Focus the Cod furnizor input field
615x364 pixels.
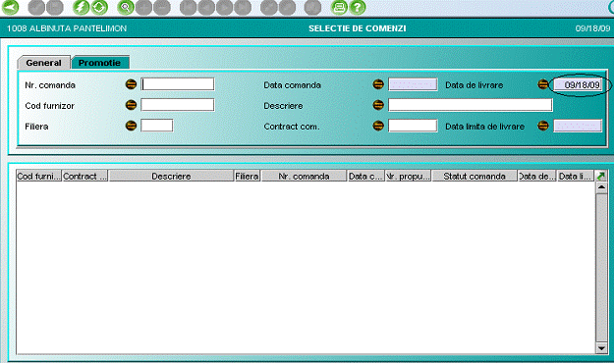tap(178, 105)
